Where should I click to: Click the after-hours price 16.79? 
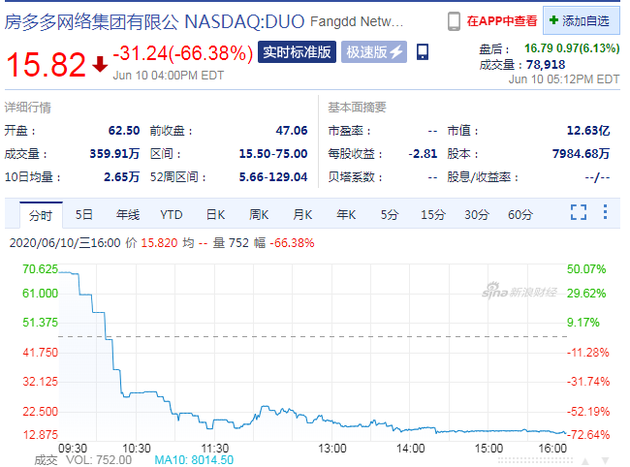538,48
